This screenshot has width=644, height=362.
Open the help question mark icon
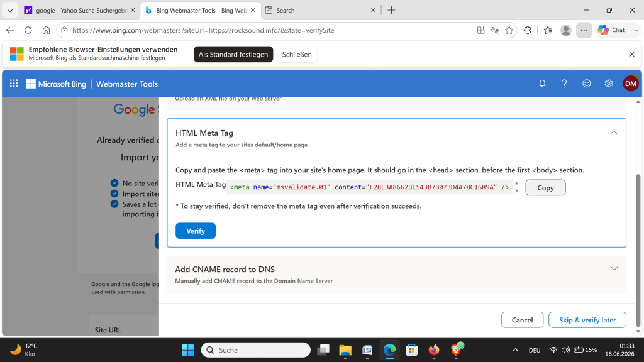click(x=564, y=84)
